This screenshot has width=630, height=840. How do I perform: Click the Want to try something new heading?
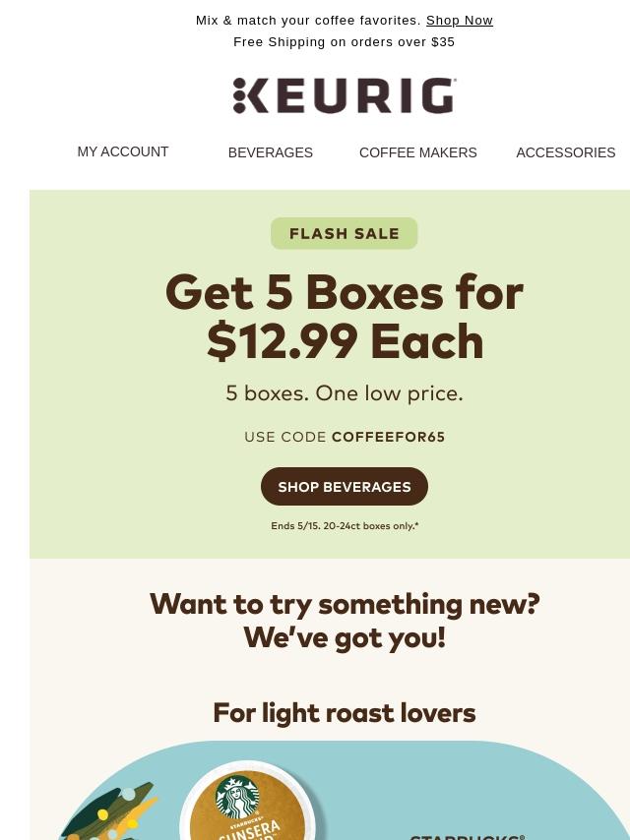point(345,621)
